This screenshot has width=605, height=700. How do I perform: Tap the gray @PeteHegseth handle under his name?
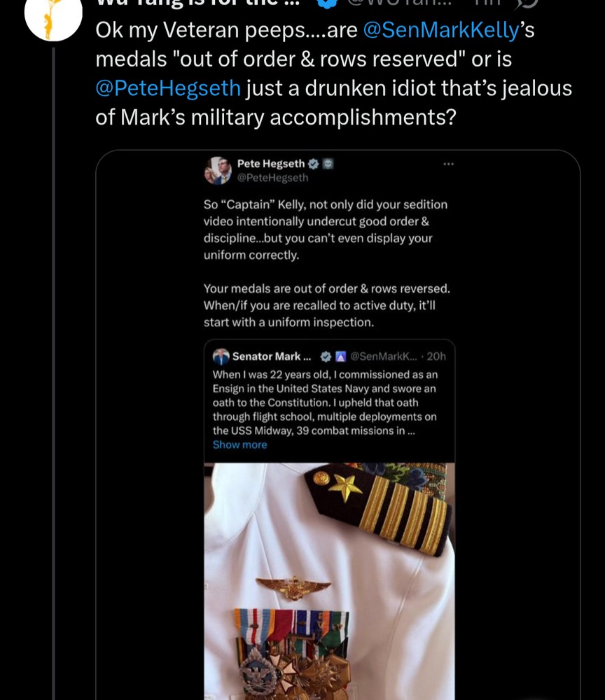click(272, 178)
